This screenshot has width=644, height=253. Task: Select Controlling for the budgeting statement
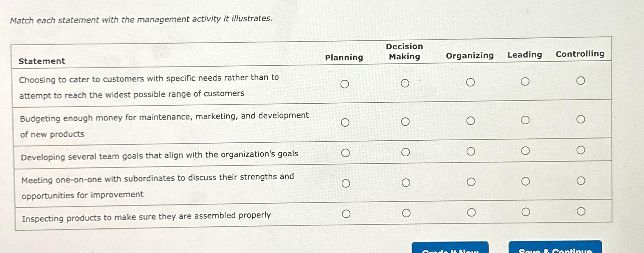[x=581, y=119]
